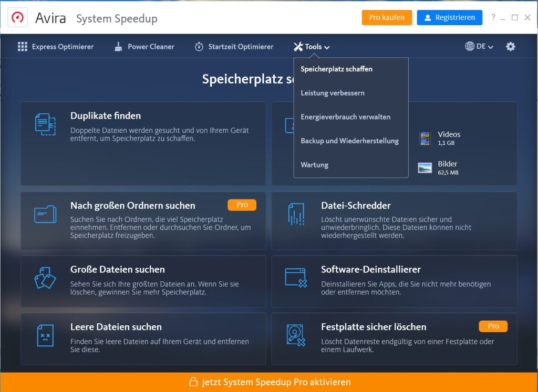The height and width of the screenshot is (392, 538).
Task: Click the Software-Deinstallierer description text
Action: [406, 288]
